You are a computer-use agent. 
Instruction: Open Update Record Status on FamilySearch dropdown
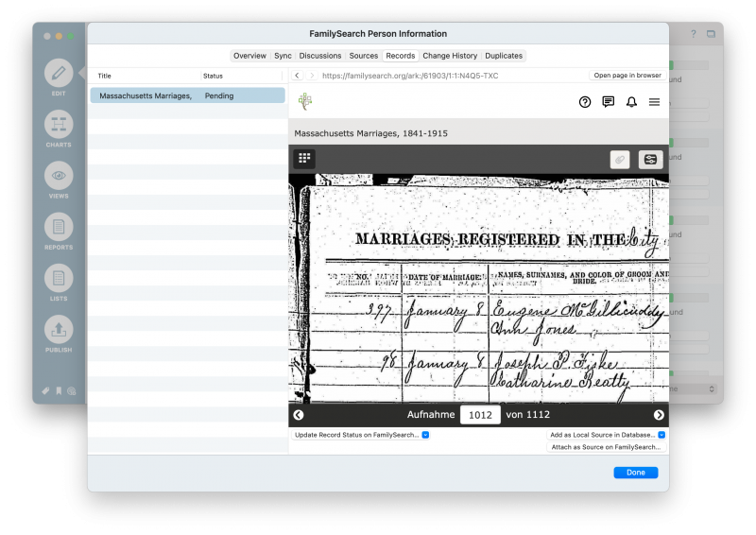pyautogui.click(x=361, y=435)
